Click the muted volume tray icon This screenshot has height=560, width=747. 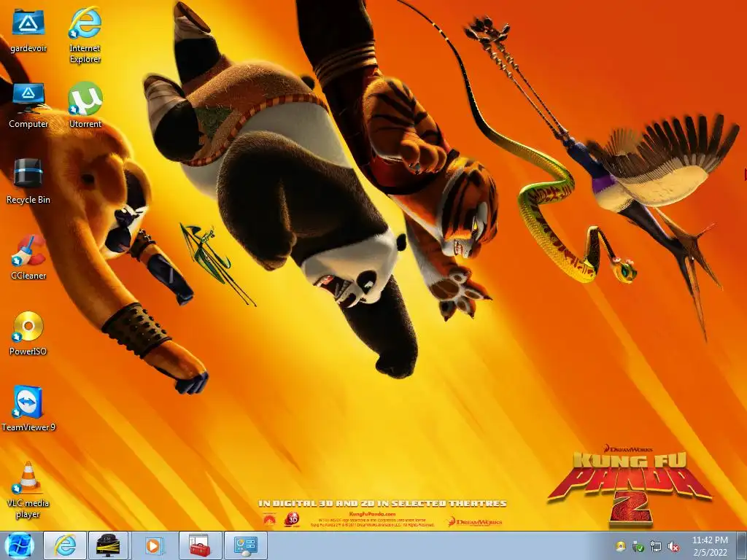click(x=673, y=547)
